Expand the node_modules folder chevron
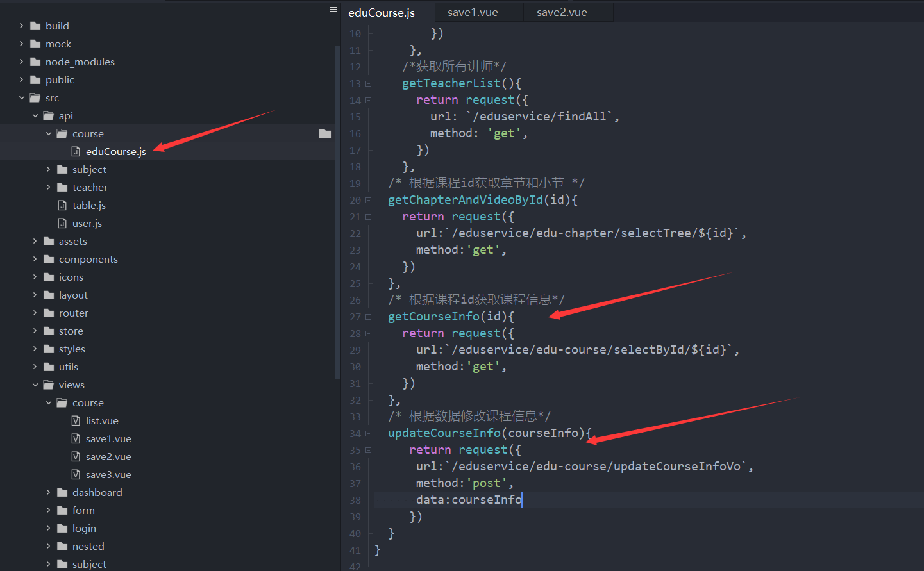Screen dimensions: 924x571 (x=21, y=62)
